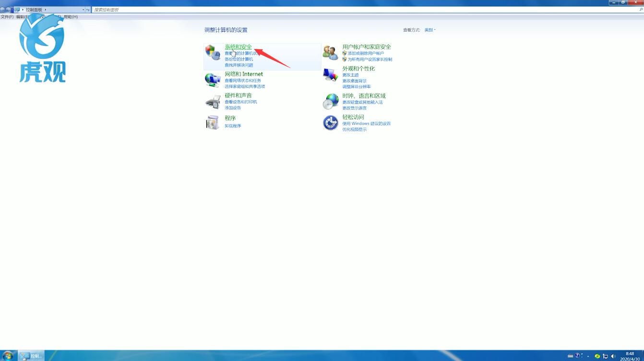The width and height of the screenshot is (644, 361).
Task: Open the 外观和个性化 heading
Action: (x=358, y=69)
